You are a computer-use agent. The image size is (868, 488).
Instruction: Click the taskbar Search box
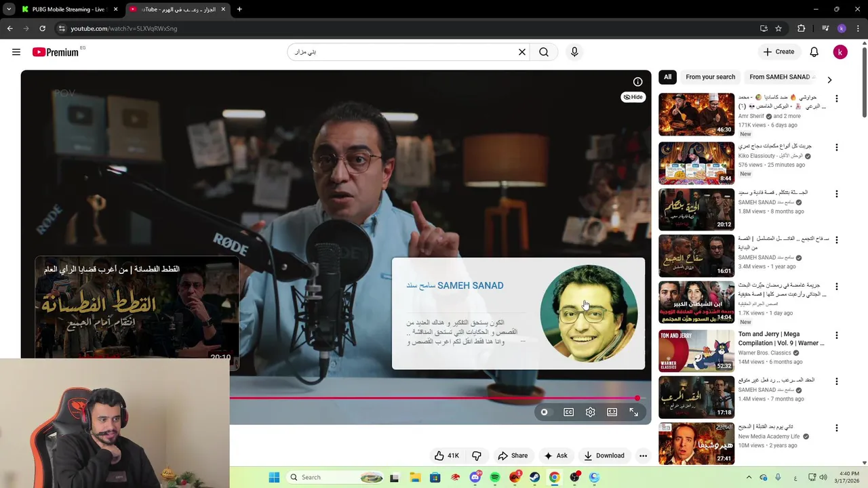tap(336, 477)
